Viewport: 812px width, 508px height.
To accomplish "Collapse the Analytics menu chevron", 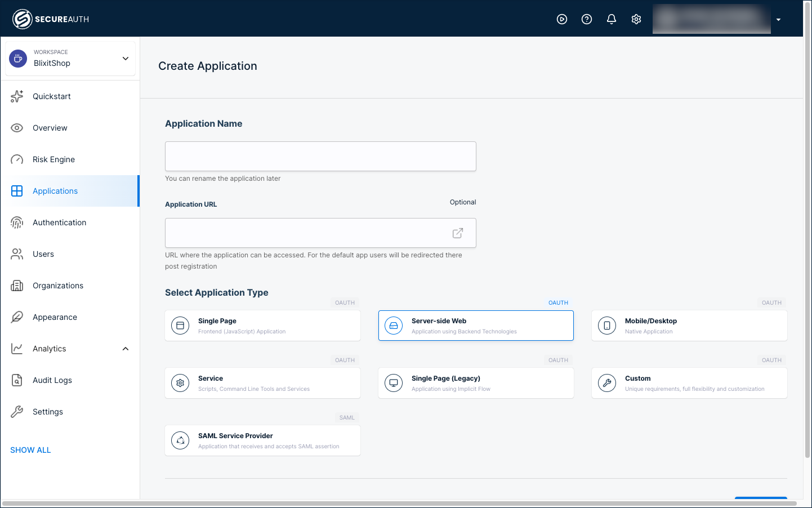I will [126, 349].
